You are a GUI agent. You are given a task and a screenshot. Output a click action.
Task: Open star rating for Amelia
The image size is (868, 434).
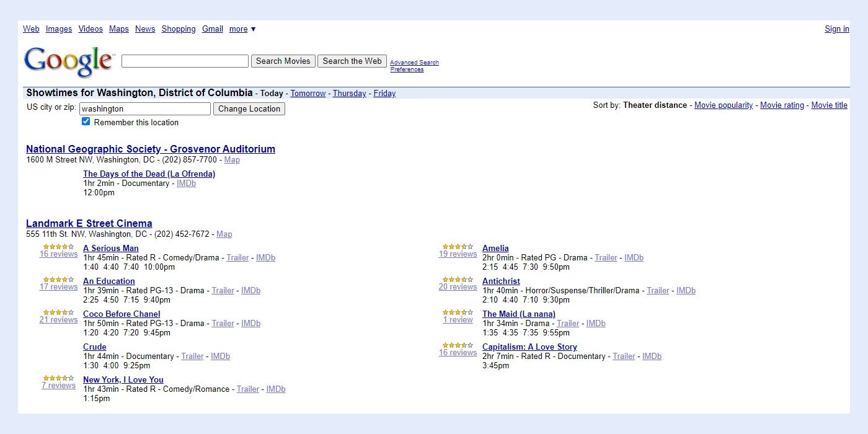(458, 247)
